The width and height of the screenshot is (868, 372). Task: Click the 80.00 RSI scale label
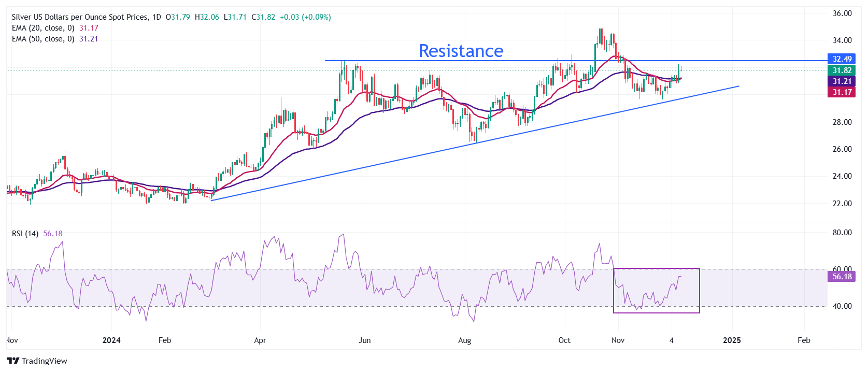click(x=842, y=233)
